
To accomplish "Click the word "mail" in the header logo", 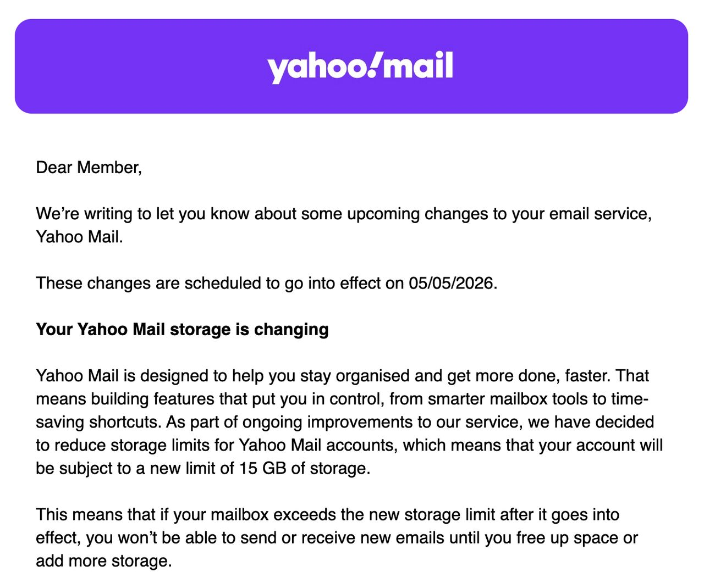I will pyautogui.click(x=417, y=65).
